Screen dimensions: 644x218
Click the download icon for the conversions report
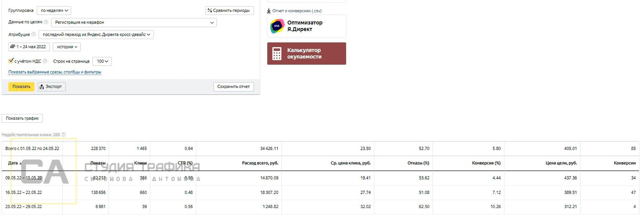(269, 11)
